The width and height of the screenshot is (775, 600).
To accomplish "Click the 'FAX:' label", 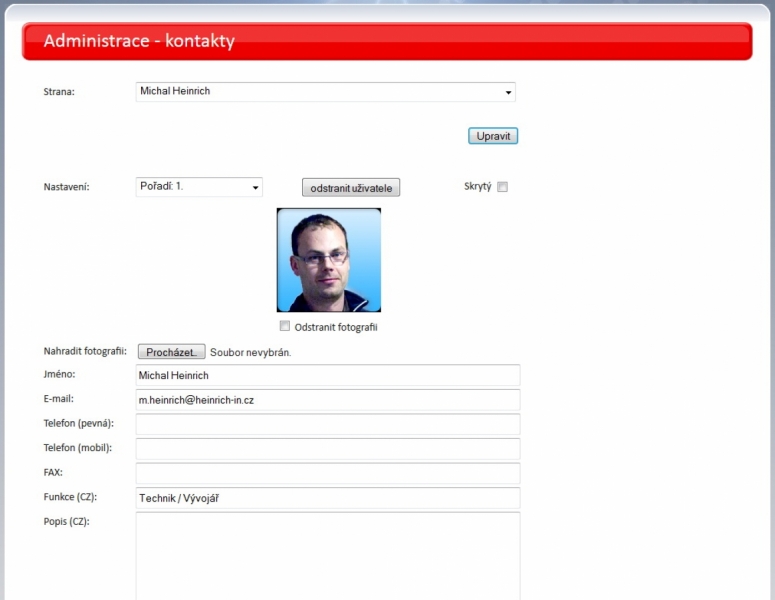I will 53,472.
